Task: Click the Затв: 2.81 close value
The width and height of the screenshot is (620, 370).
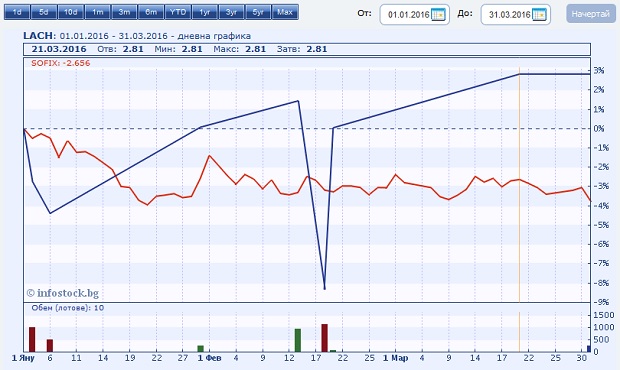Action: tap(302, 49)
